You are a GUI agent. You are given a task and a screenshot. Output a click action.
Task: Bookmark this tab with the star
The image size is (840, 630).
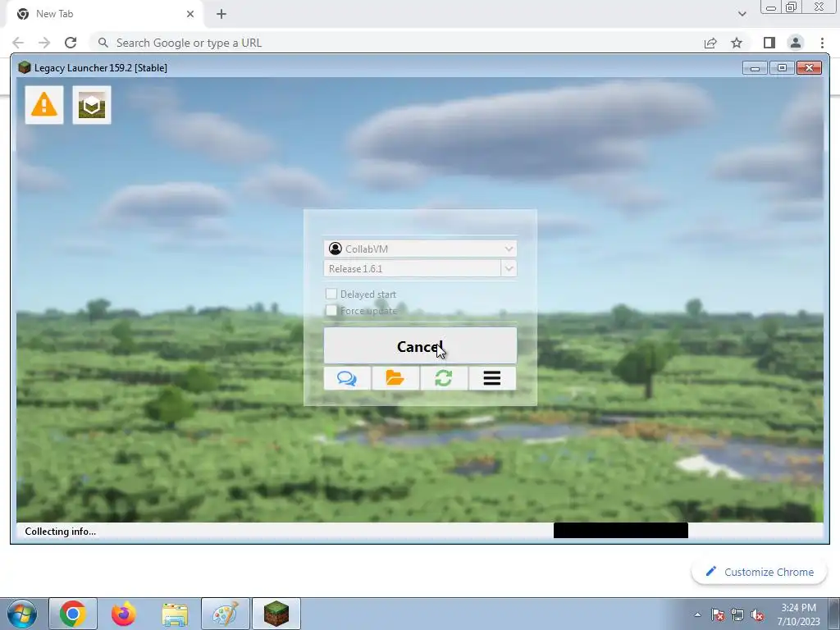(x=737, y=43)
